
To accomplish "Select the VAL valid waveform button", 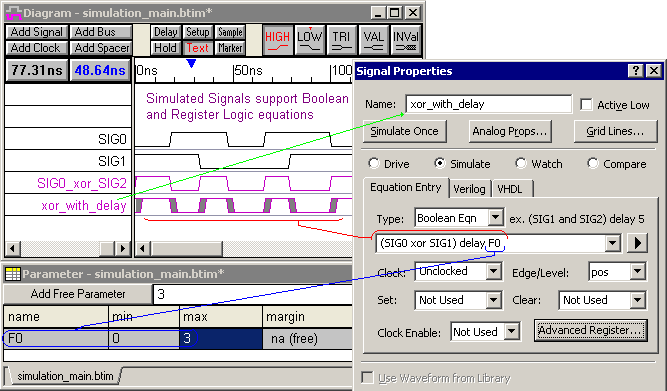I will tap(373, 40).
